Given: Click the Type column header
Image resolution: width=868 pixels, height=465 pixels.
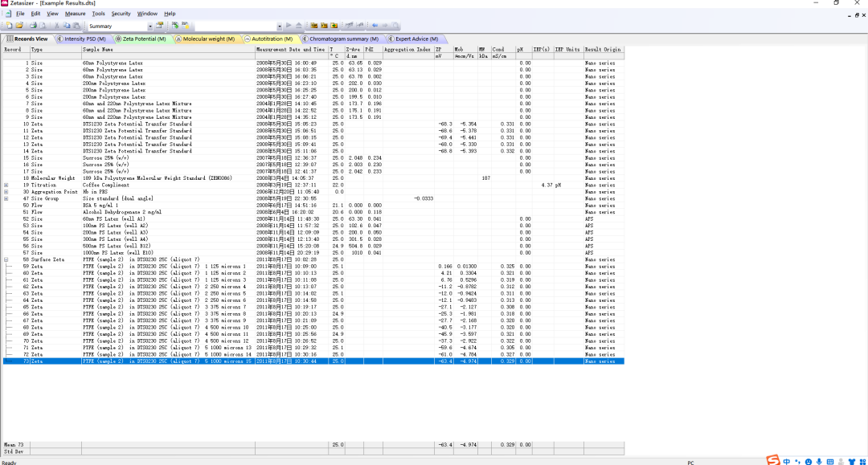Looking at the screenshot, I should [56, 49].
